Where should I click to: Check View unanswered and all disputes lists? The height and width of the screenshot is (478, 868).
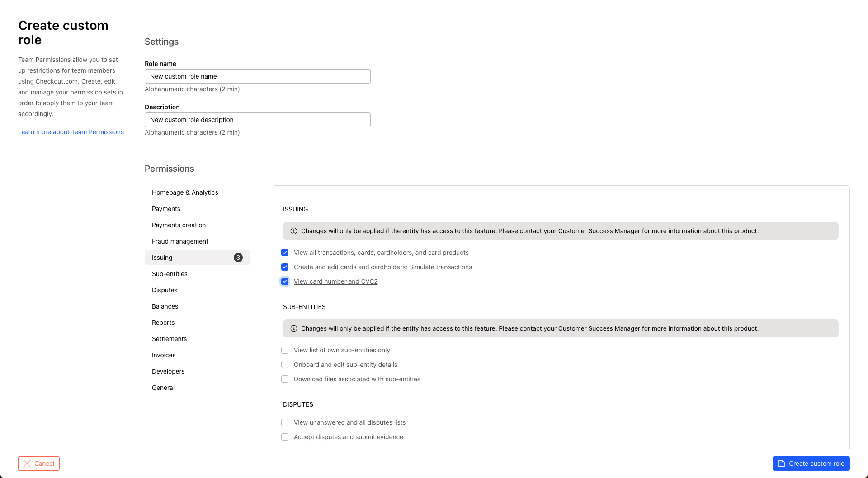coord(285,422)
